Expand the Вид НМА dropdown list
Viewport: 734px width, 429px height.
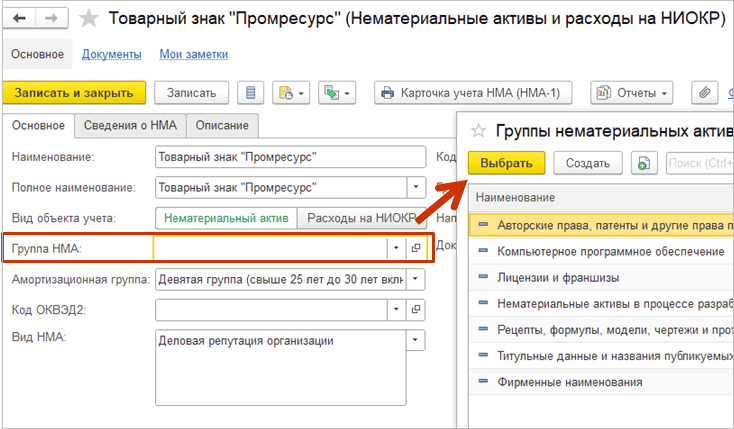[x=415, y=340]
